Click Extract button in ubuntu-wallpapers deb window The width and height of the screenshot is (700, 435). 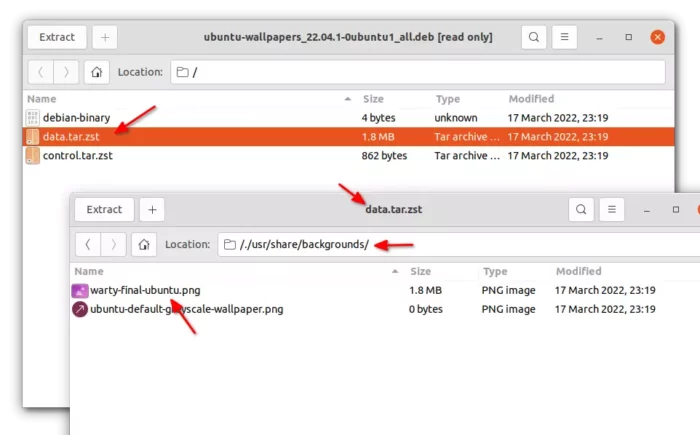pos(57,37)
